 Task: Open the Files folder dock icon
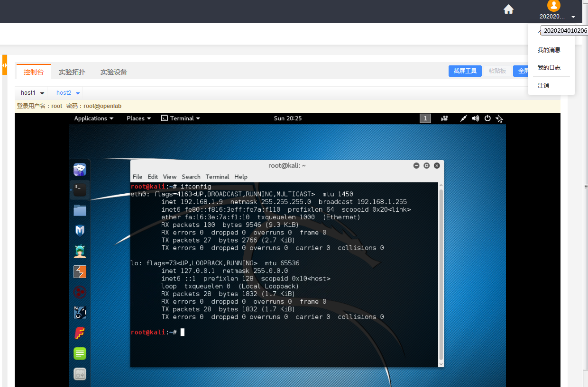tap(80, 210)
